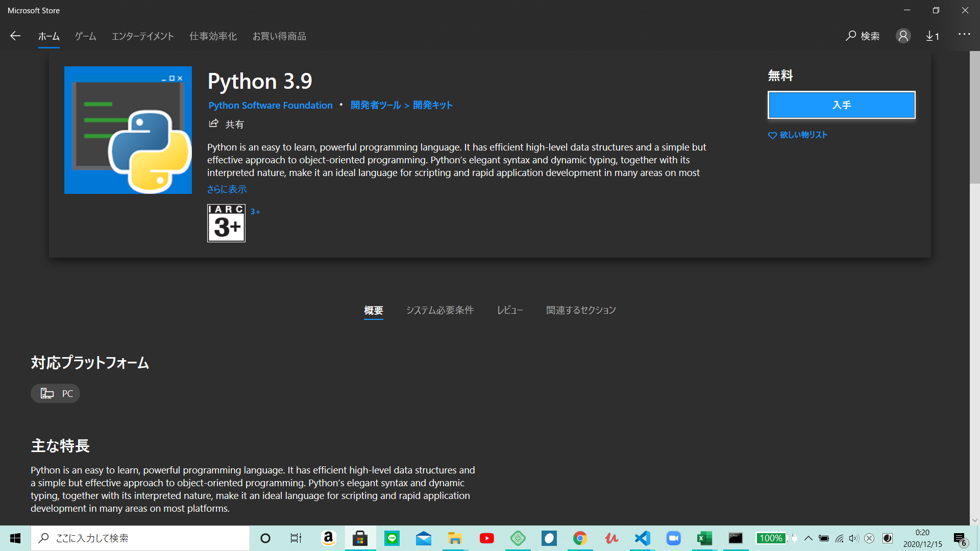Expand hidden icons in the system tray
This screenshot has width=980, height=551.
pyautogui.click(x=808, y=538)
